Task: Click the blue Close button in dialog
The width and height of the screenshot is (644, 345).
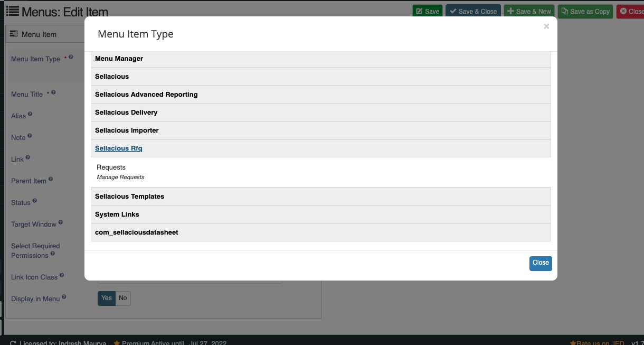Action: [x=541, y=263]
